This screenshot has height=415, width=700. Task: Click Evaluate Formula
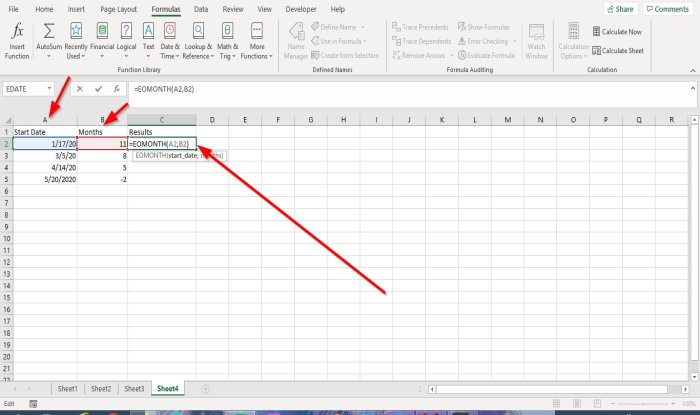point(486,55)
